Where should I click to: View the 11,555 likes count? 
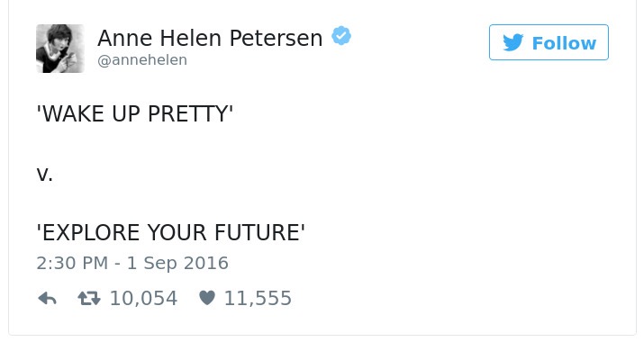tap(258, 299)
